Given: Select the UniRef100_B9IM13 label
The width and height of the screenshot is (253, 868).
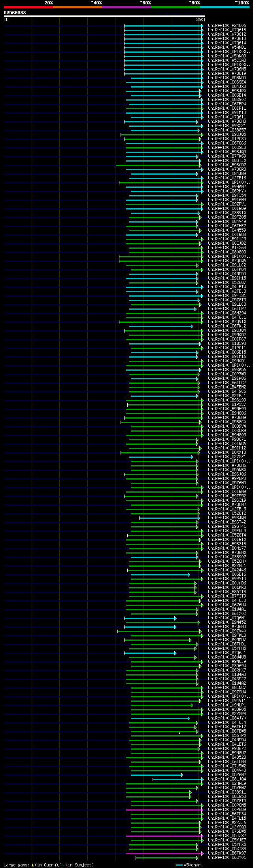Looking at the screenshot, I should 227,113.
